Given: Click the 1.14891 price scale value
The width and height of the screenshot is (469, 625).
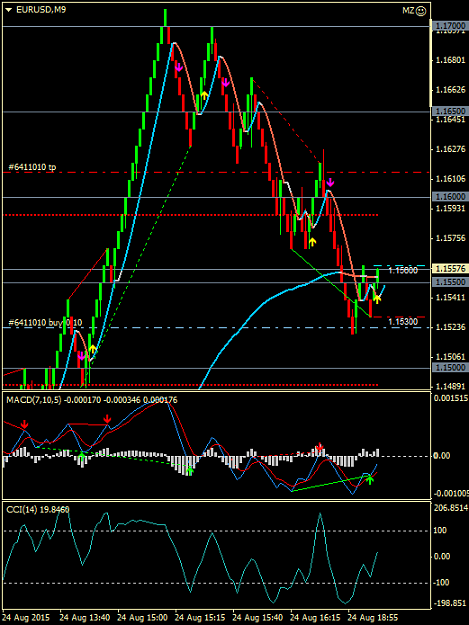Looking at the screenshot, I should pos(451,386).
